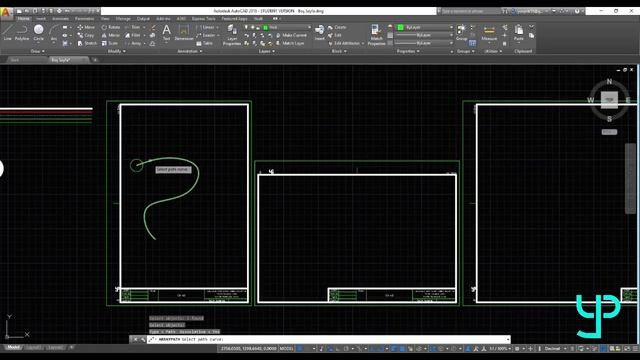
Task: Choose the Move command
Action: pyautogui.click(x=86, y=27)
